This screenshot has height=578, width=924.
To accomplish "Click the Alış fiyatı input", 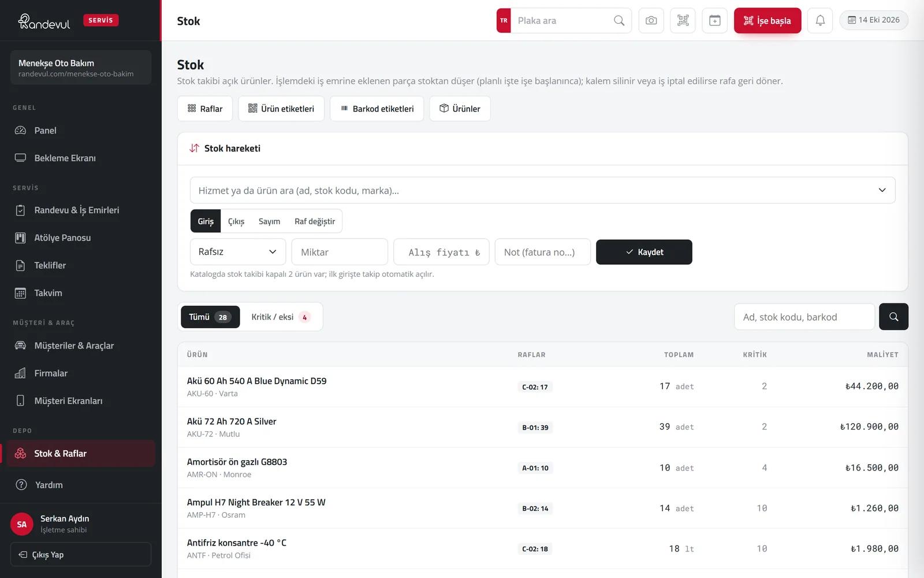I will click(441, 252).
